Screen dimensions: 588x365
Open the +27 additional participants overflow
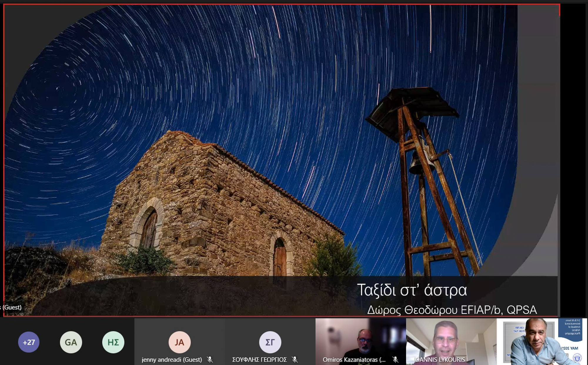click(x=29, y=342)
